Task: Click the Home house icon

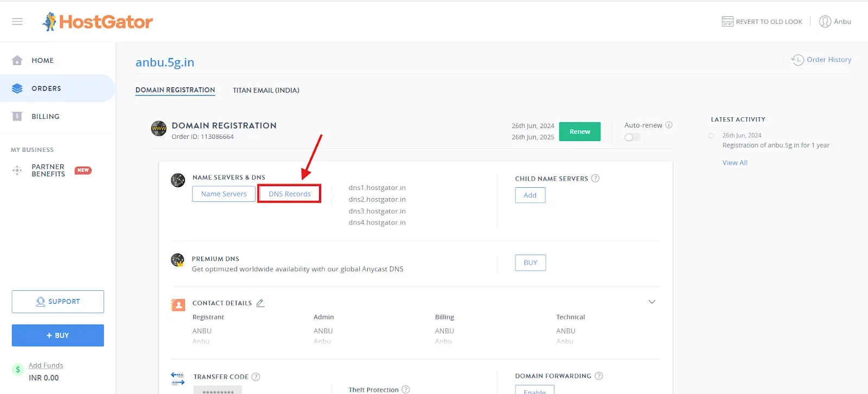Action: pyautogui.click(x=17, y=60)
